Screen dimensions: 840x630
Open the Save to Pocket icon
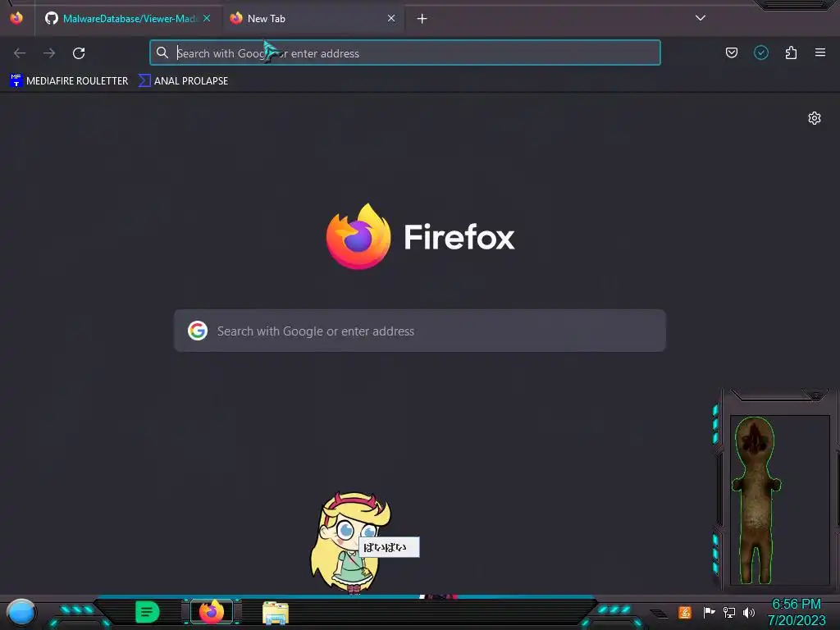click(732, 52)
